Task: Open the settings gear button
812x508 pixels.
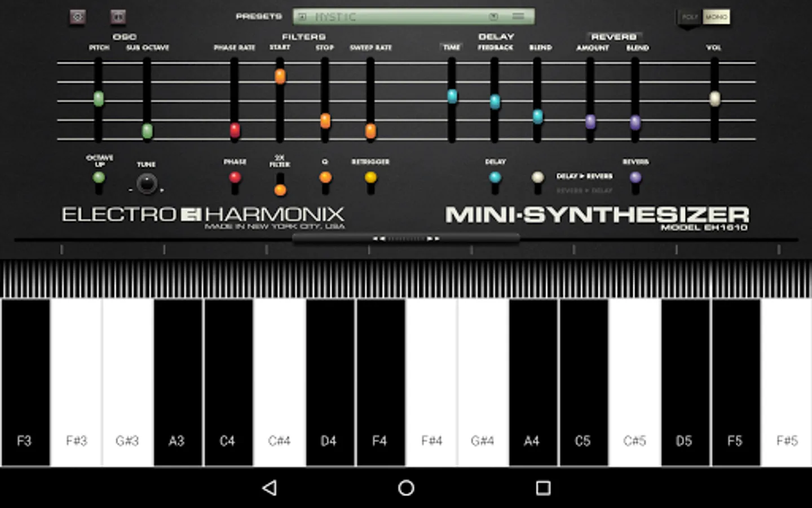Action: tap(78, 17)
